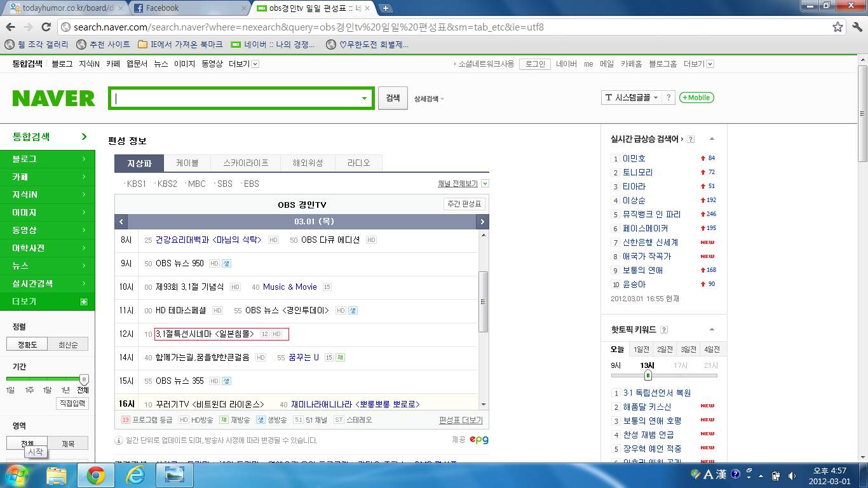Open the 주간 편성표 weekly schedule

tap(465, 204)
